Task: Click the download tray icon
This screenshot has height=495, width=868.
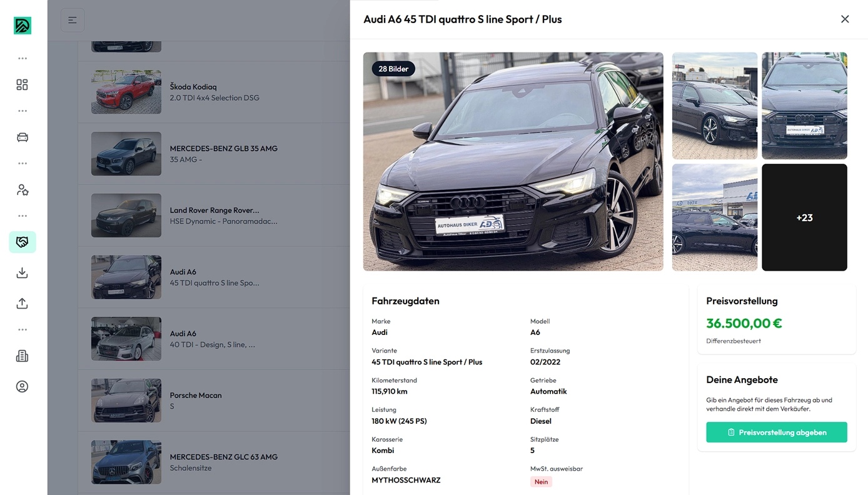Action: [x=23, y=272]
